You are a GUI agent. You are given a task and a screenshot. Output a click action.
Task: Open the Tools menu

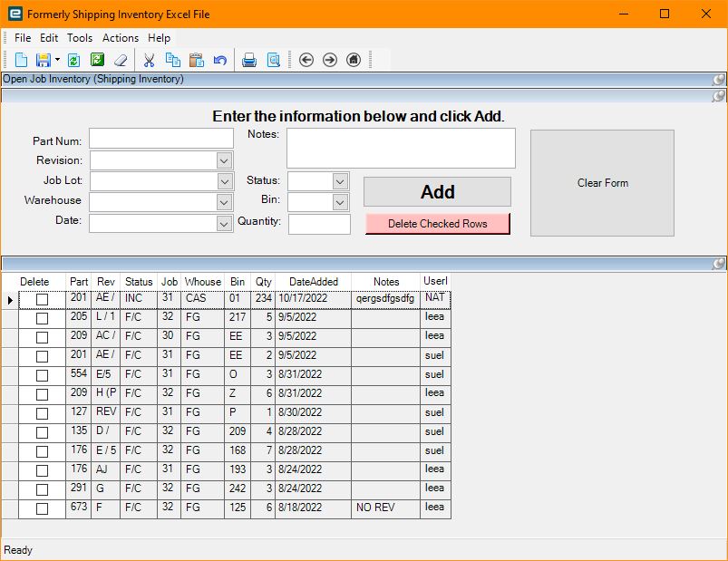point(80,38)
